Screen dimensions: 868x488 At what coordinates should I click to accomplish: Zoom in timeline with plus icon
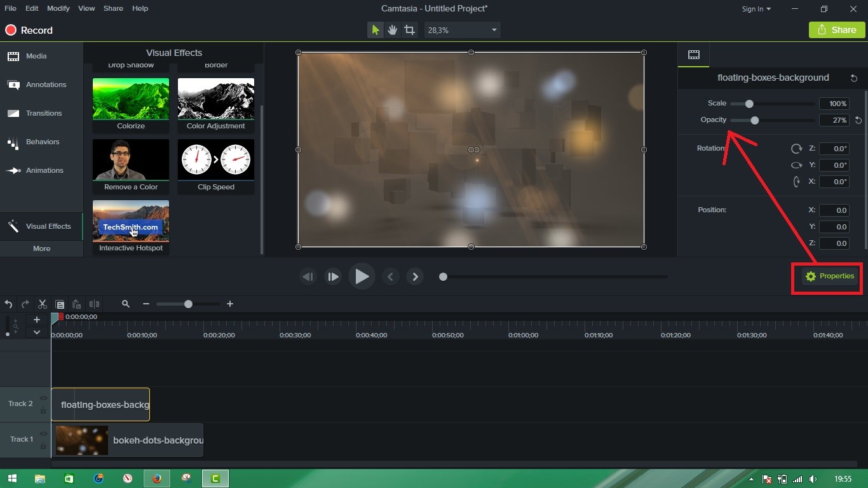(x=230, y=304)
